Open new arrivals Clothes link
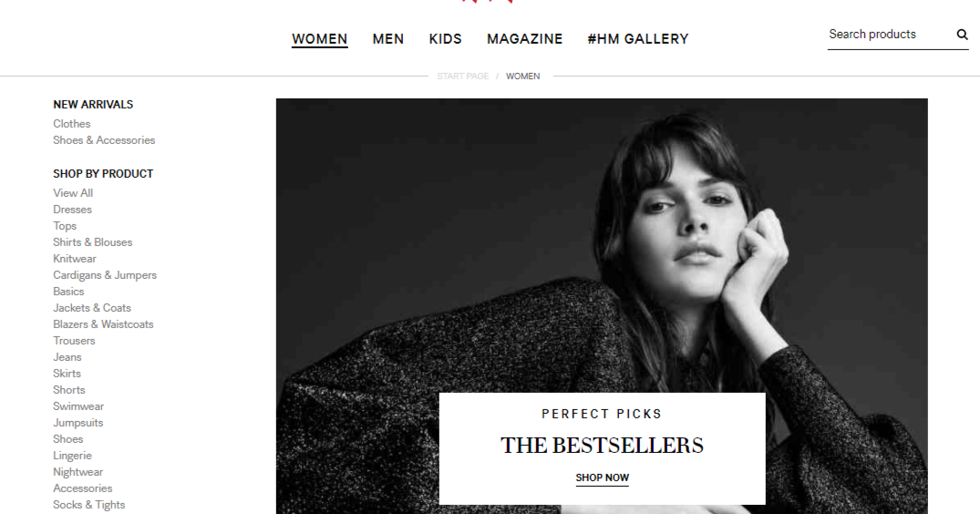 pyautogui.click(x=72, y=124)
